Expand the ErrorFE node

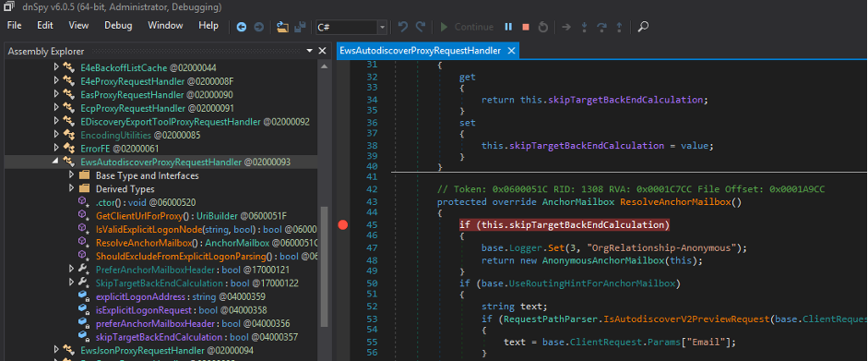tap(56, 148)
